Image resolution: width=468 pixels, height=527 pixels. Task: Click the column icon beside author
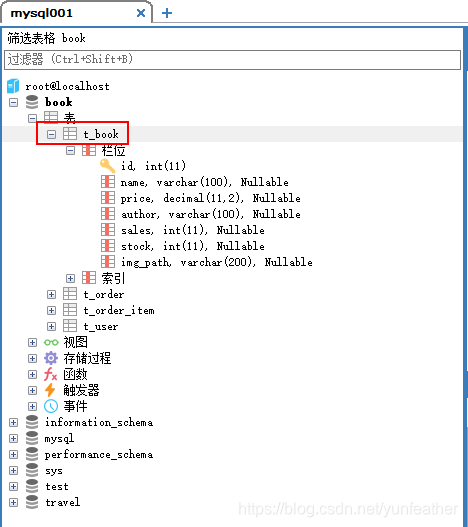[x=108, y=214]
